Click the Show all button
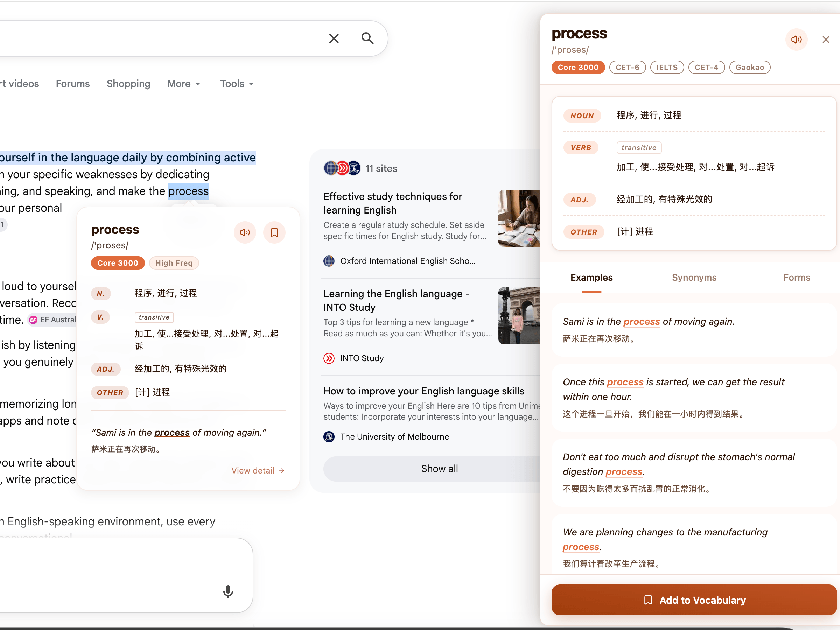 439,469
